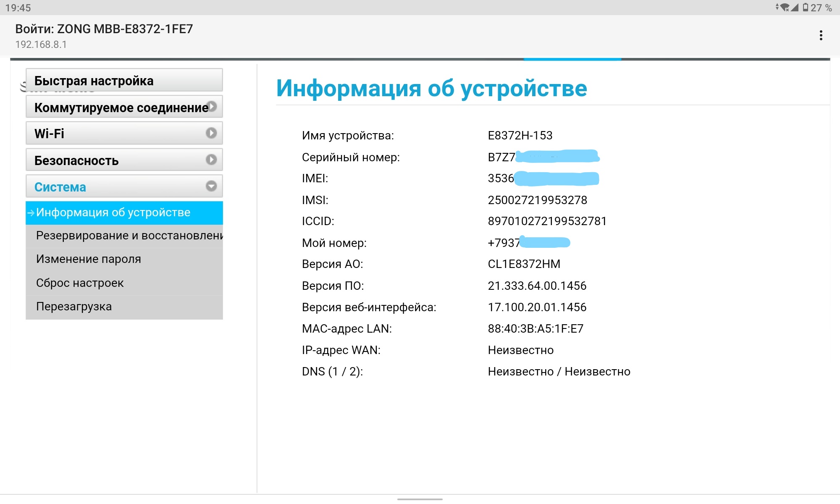Expand the Wi-Fi section arrow

(x=211, y=133)
